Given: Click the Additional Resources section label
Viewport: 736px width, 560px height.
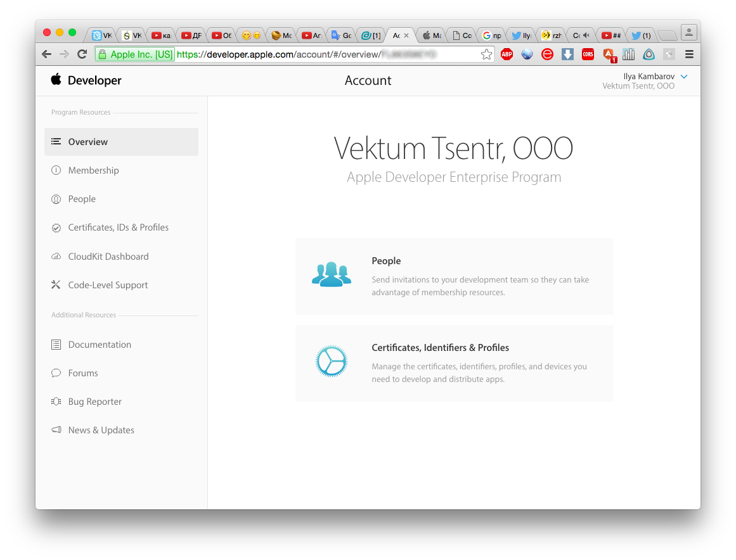Looking at the screenshot, I should click(84, 315).
